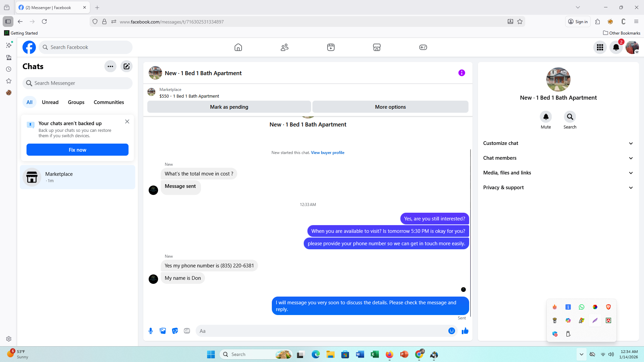This screenshot has height=362, width=644.
Task: Open Windows Start menu
Action: [x=211, y=354]
